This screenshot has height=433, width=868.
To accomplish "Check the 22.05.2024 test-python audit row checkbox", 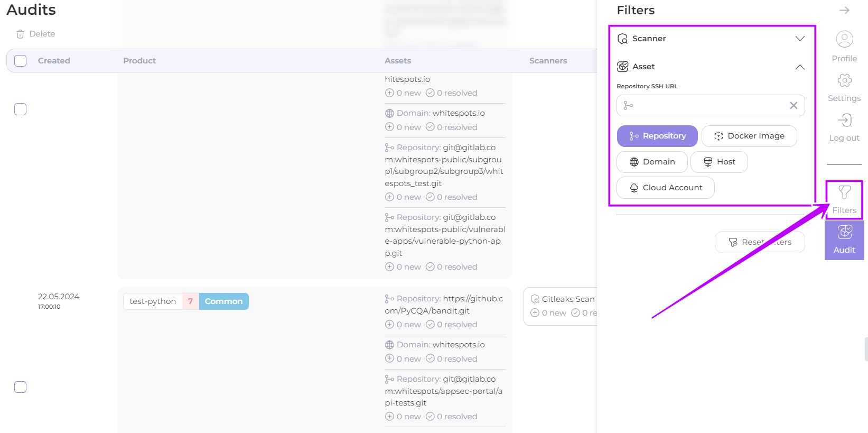I will tap(21, 387).
